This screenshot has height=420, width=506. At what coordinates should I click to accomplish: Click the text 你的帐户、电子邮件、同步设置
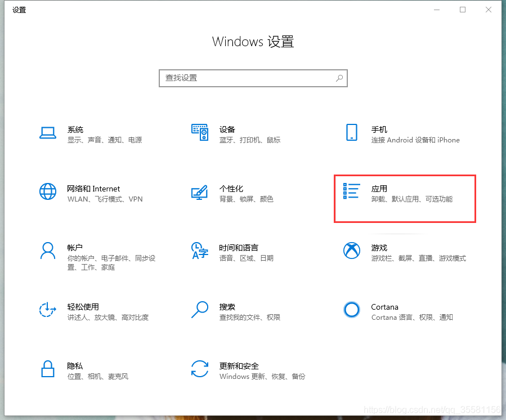111,262
